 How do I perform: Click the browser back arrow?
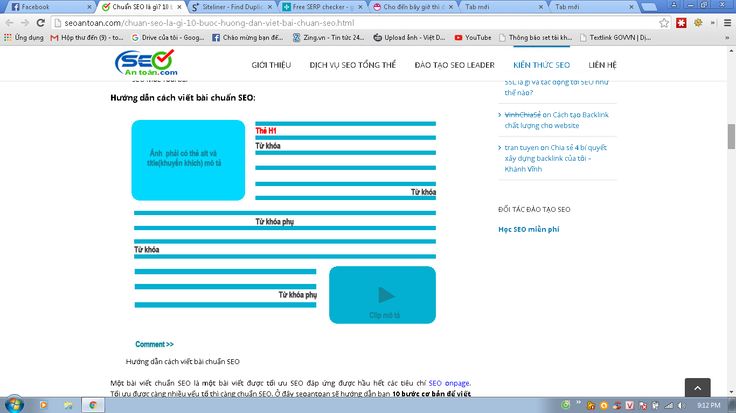(x=9, y=23)
